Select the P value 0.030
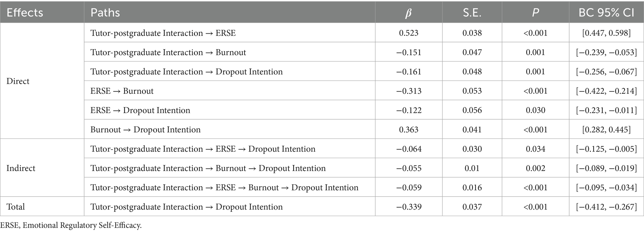 pos(535,110)
